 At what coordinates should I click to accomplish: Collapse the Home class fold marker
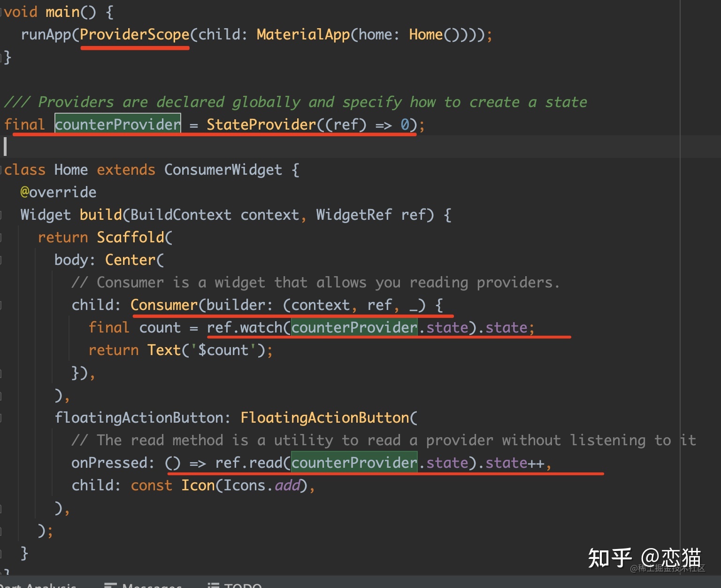(2, 170)
